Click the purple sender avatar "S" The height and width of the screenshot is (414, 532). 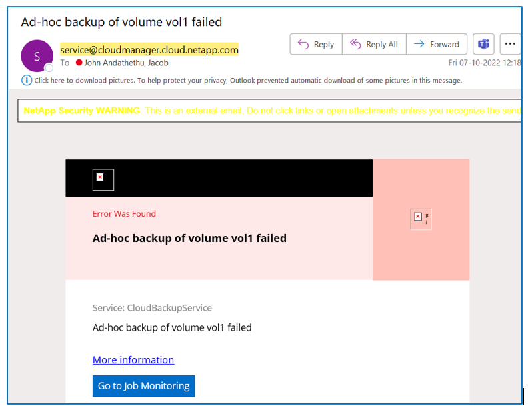coord(37,56)
